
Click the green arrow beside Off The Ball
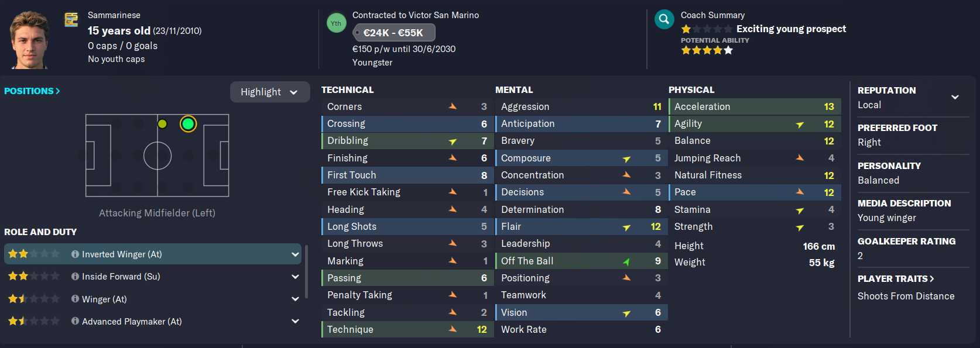[x=626, y=261]
